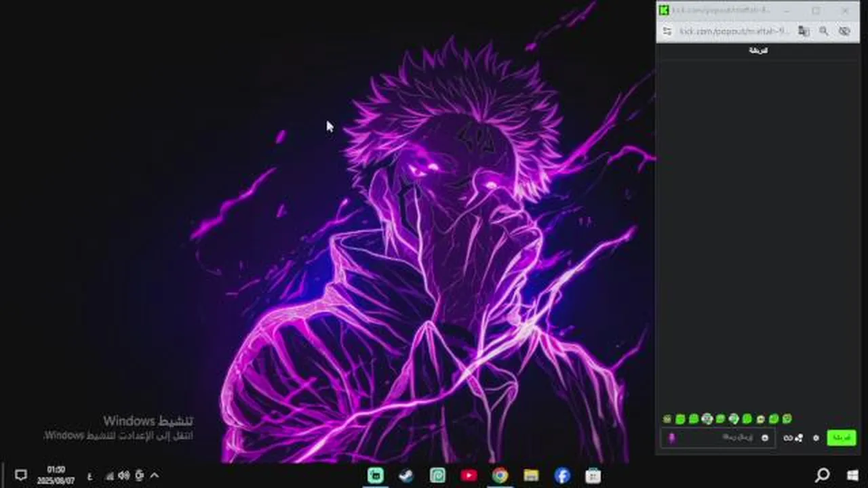
Task: Click the channel points icon beside the infinity icon
Action: tap(799, 438)
